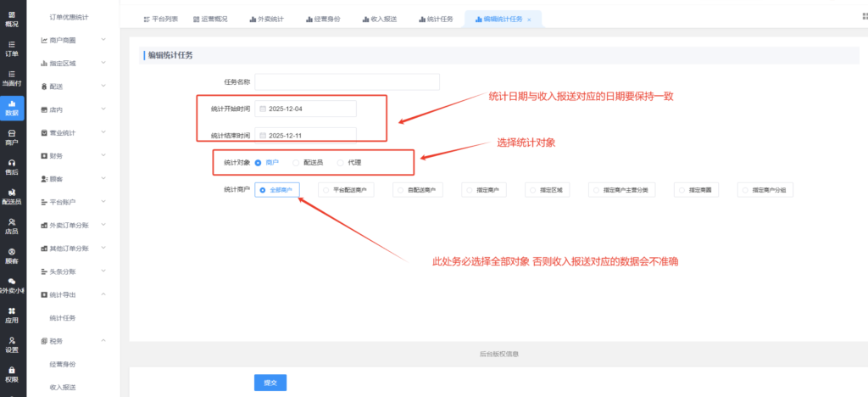Click the 任务名称 text input field
Screen dimensions: 868x397
coord(347,82)
